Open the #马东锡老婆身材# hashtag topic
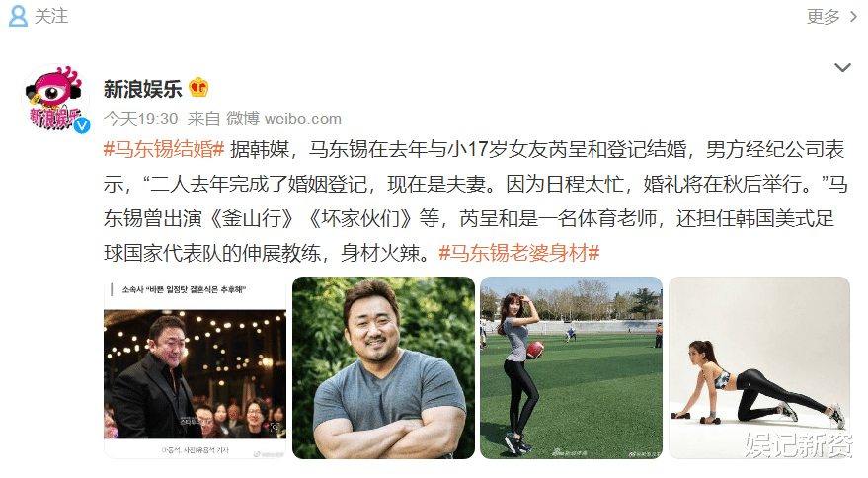 coord(518,253)
